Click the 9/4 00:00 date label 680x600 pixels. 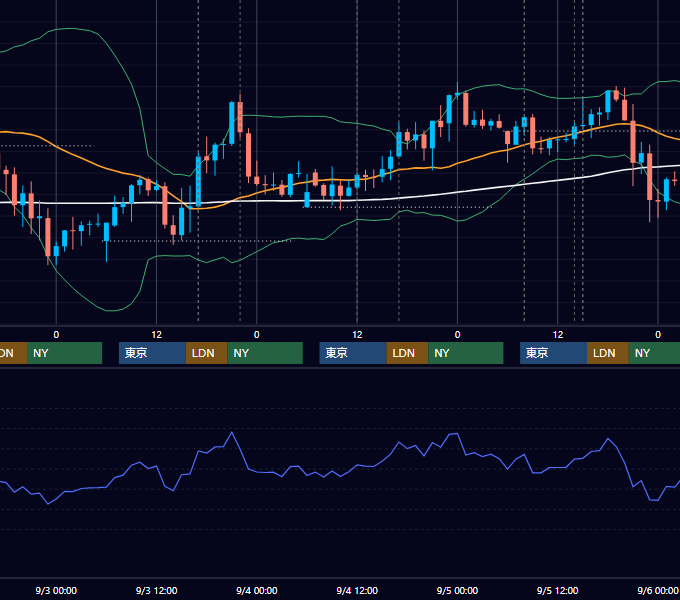[x=257, y=590]
